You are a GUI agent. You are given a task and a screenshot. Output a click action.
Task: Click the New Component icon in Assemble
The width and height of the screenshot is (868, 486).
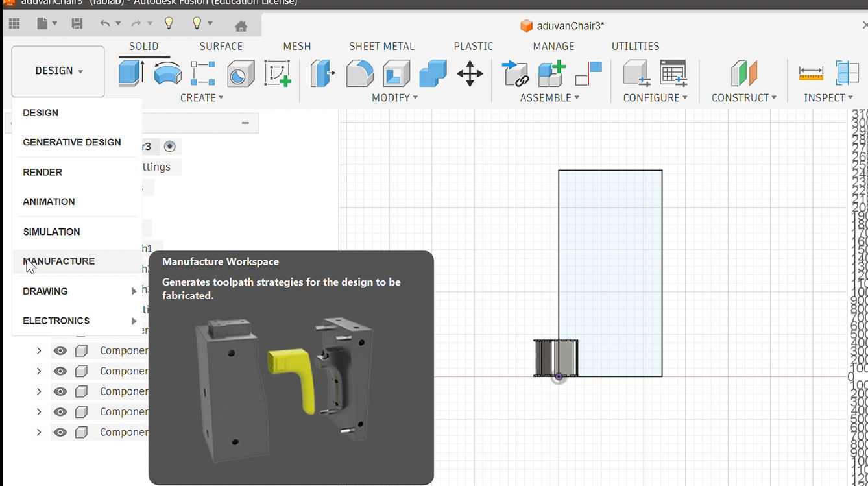pyautogui.click(x=551, y=73)
